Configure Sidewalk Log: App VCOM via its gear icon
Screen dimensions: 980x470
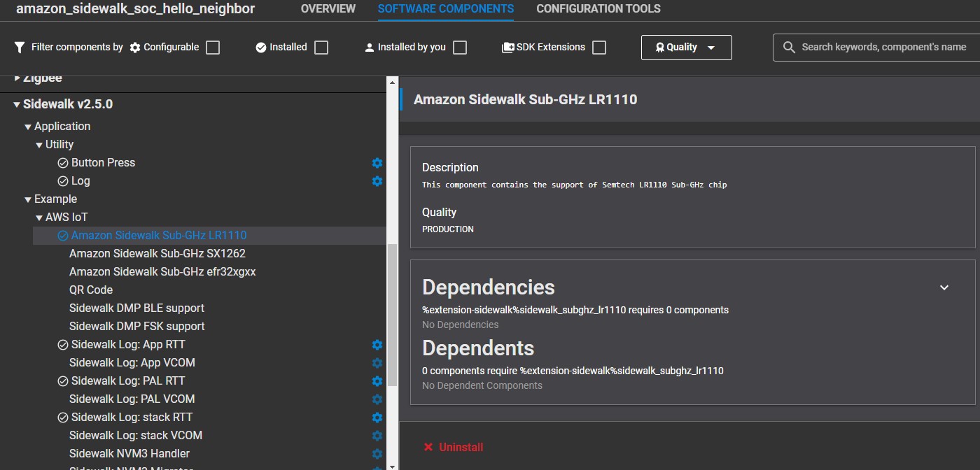(377, 362)
